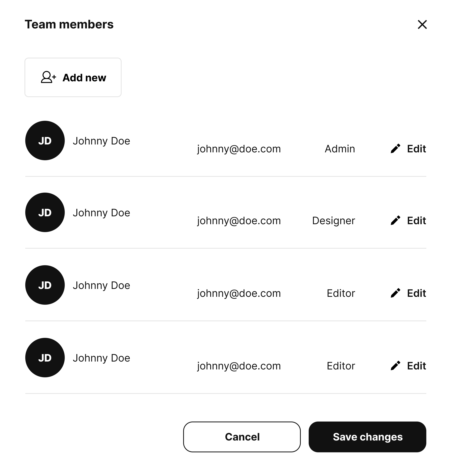This screenshot has width=450, height=476.
Task: Click the add-user icon in Add new button
Action: pos(48,77)
